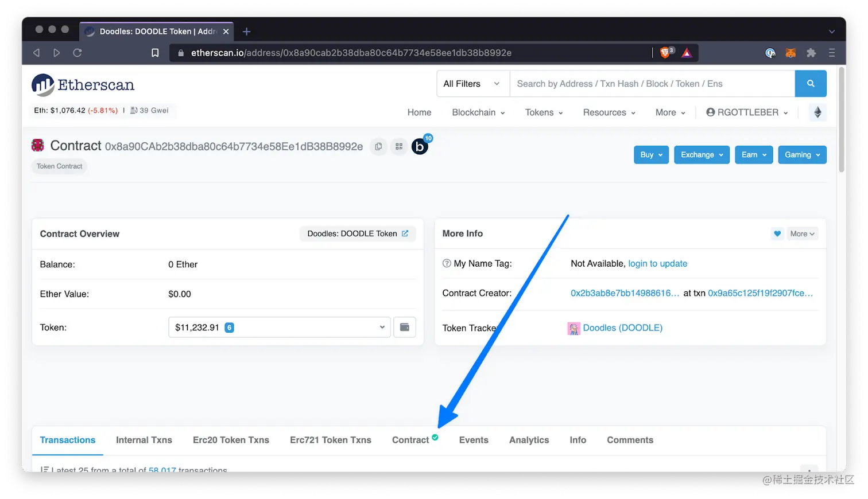
Task: Open More dropdown in More Info panel
Action: [x=802, y=233]
